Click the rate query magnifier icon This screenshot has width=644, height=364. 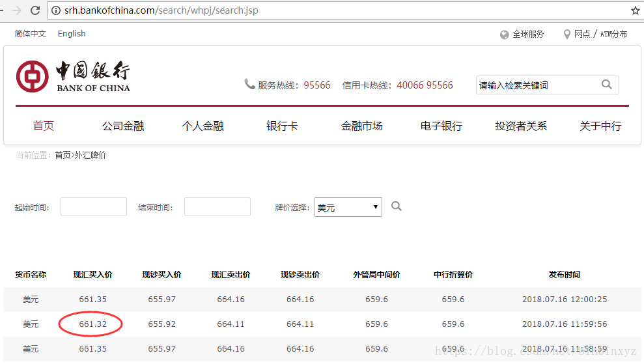click(x=397, y=206)
